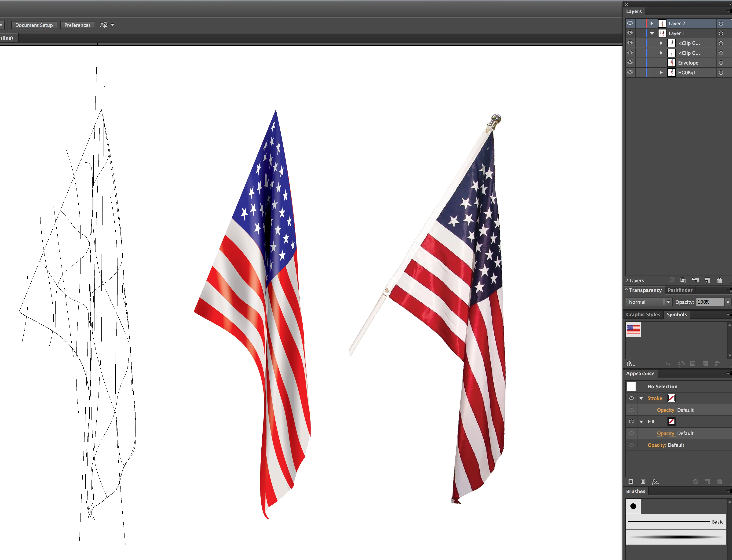Create New Layer in Layers panel
The width and height of the screenshot is (732, 560).
pyautogui.click(x=707, y=280)
